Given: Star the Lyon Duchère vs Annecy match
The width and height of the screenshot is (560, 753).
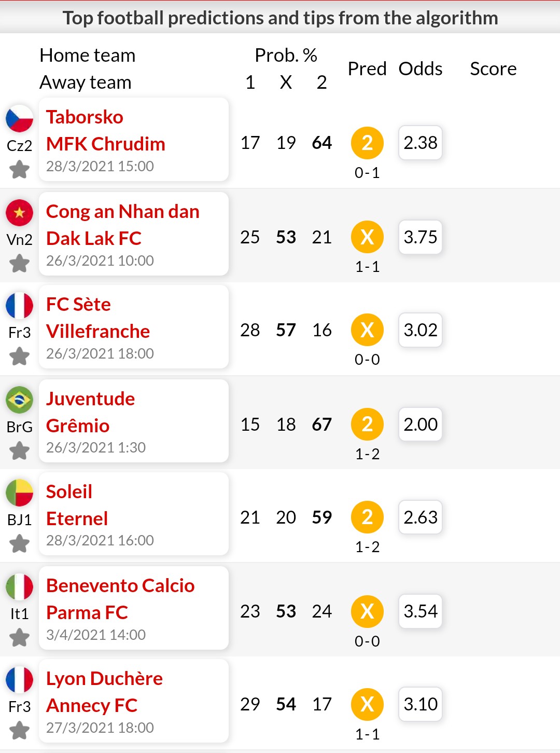Looking at the screenshot, I should tap(20, 730).
